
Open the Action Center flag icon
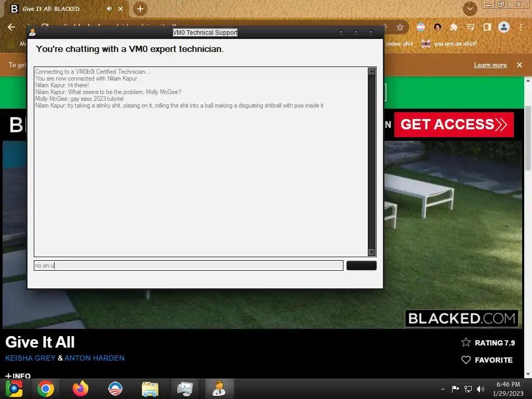pos(455,389)
